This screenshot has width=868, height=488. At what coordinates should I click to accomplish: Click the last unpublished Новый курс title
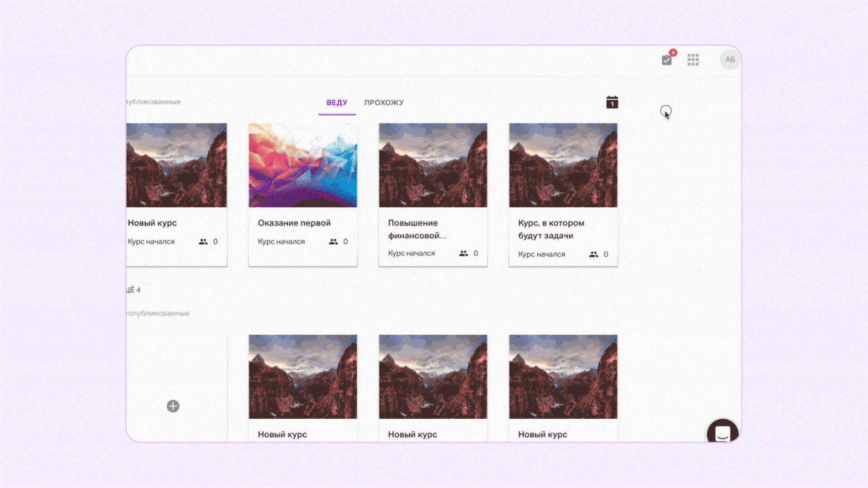tap(542, 434)
